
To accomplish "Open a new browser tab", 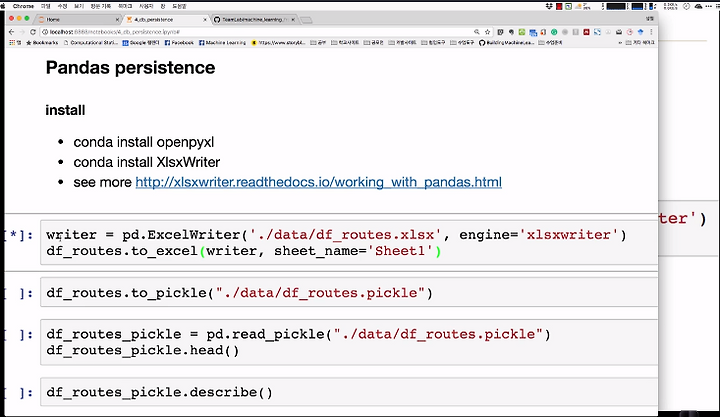I will click(x=306, y=20).
